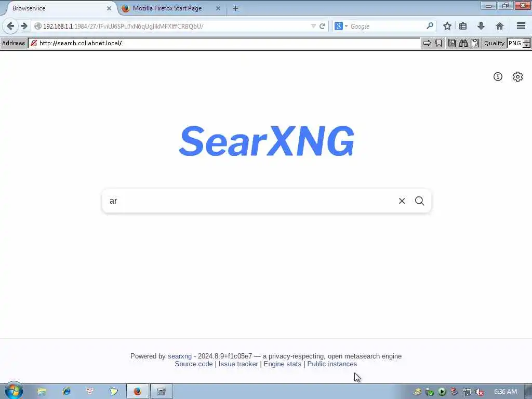Viewport: 532px width, 399px height.
Task: Click the insecure padlock icon in Address field
Action: [34, 43]
